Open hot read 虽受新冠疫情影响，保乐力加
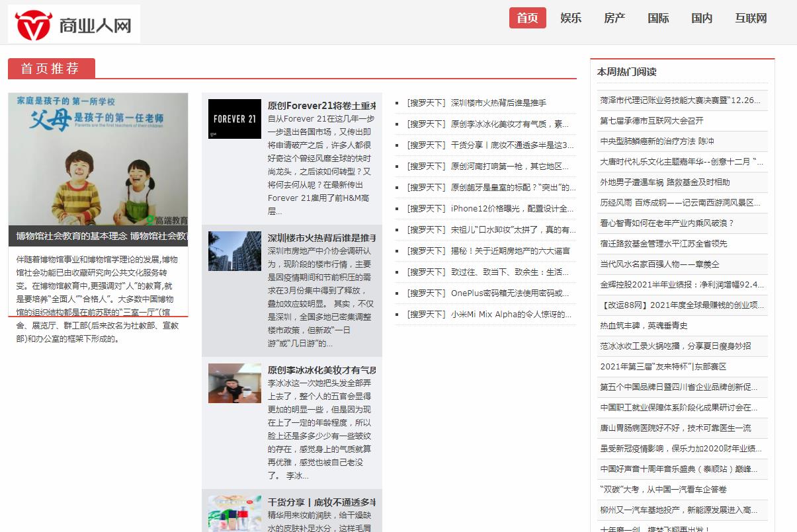This screenshot has width=797, height=532. point(681,449)
